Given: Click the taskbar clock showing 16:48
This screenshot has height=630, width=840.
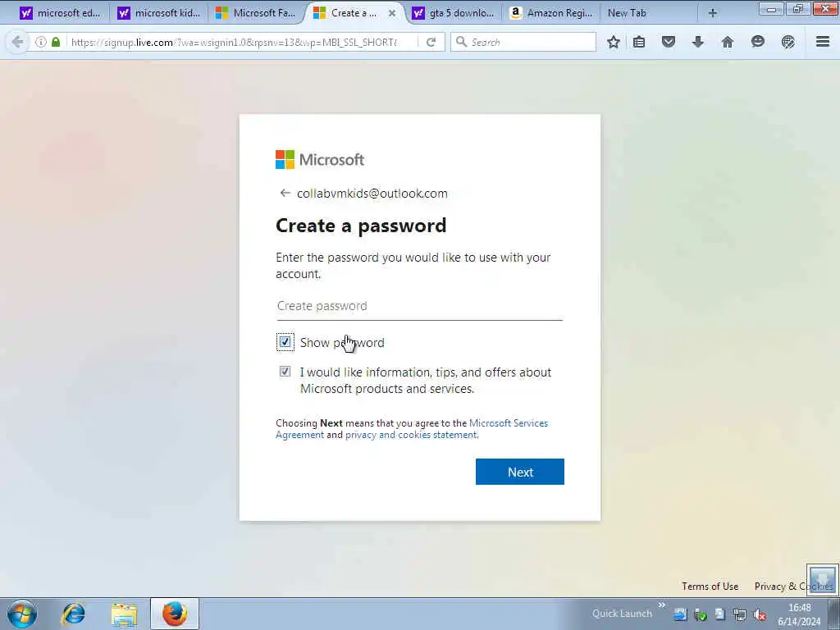Looking at the screenshot, I should coord(799,614).
